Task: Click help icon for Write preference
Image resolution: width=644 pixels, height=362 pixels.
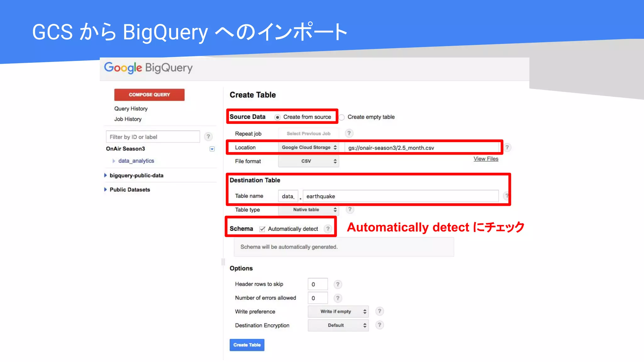Action: [380, 311]
